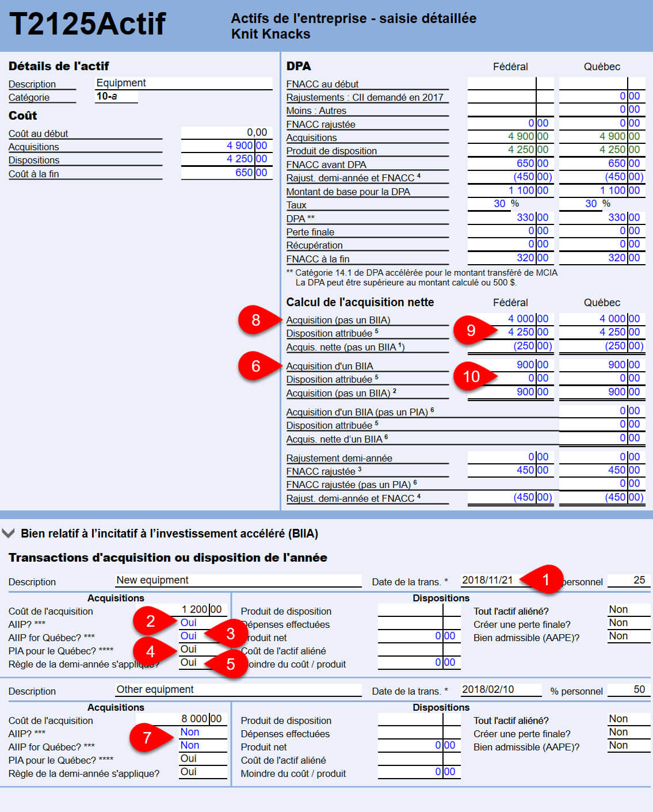The width and height of the screenshot is (653, 812).
Task: Select the asset Description field 'Equipment'
Action: click(x=183, y=83)
